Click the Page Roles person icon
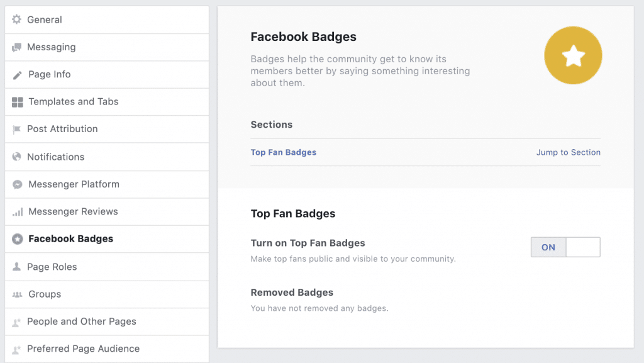Viewport: 644px width, 363px height. (x=16, y=267)
